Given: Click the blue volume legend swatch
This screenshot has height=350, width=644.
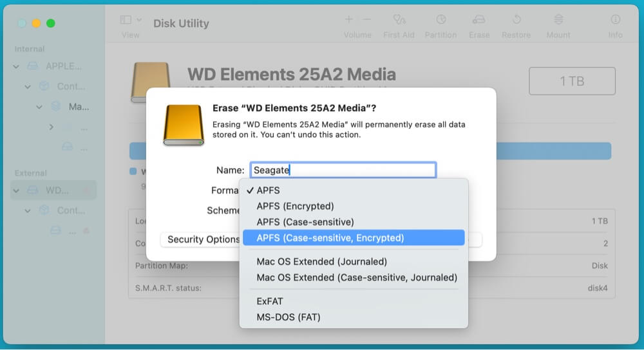Looking at the screenshot, I should coord(133,172).
